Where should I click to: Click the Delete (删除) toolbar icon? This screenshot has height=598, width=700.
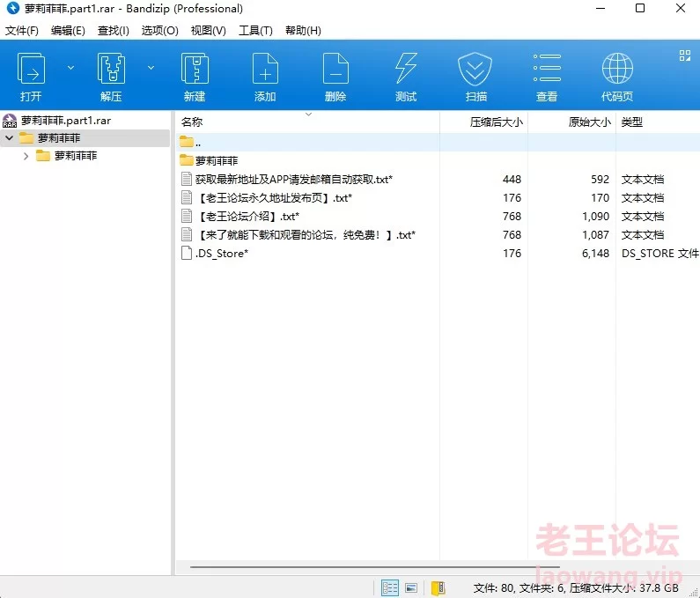pyautogui.click(x=335, y=69)
